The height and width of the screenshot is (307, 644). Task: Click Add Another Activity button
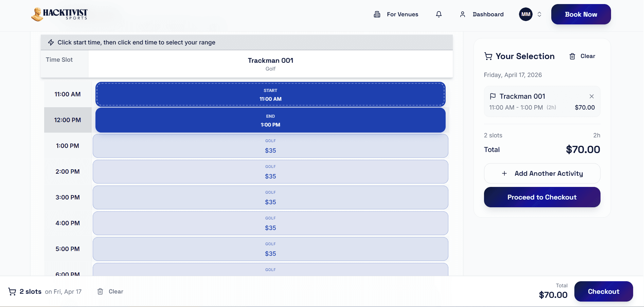point(542,173)
